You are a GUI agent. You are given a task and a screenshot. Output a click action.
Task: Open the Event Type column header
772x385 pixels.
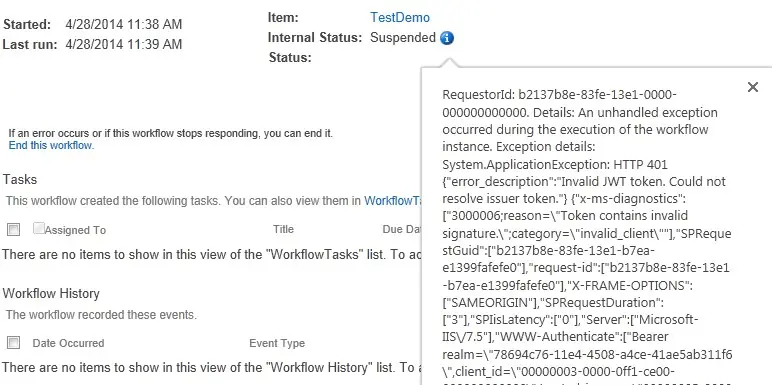pyautogui.click(x=277, y=343)
